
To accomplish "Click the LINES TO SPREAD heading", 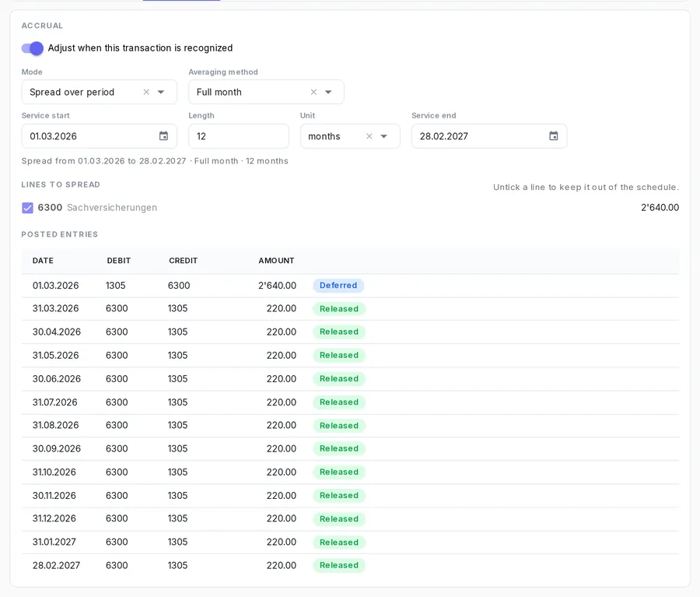I will point(61,184).
